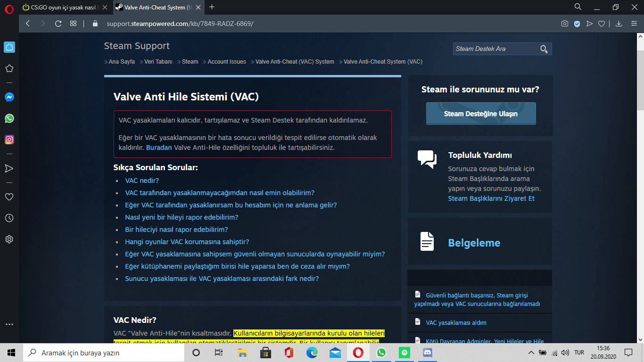Open Instagram panel in the Opera sidebar
Screen dimensions: 644x362
pyautogui.click(x=9, y=140)
